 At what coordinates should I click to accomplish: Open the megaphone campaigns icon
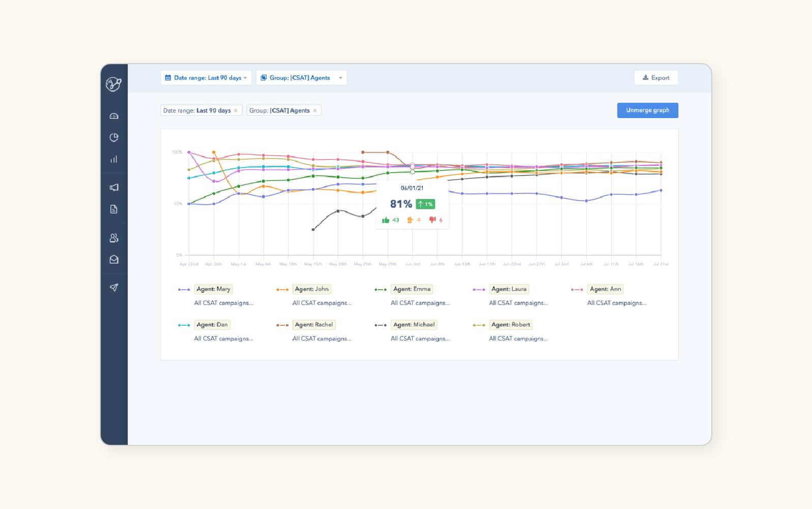click(114, 187)
